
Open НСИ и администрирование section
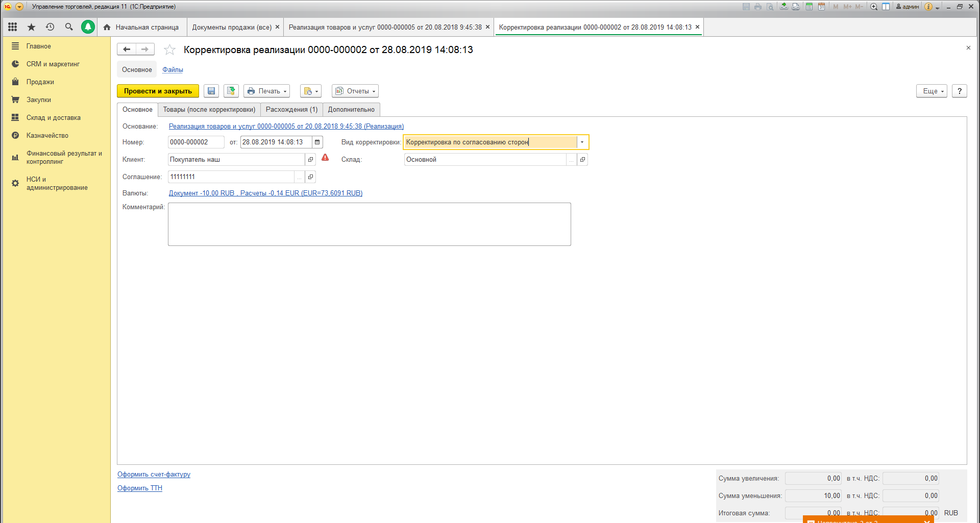[56, 184]
